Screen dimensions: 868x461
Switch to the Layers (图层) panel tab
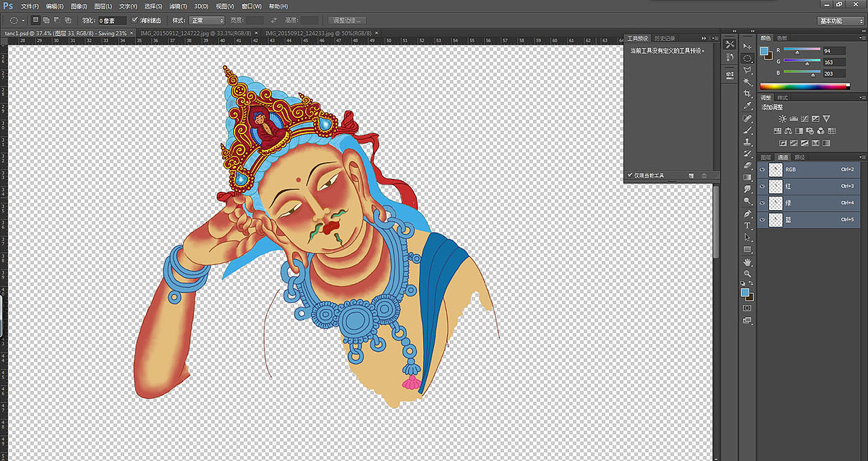pyautogui.click(x=766, y=157)
